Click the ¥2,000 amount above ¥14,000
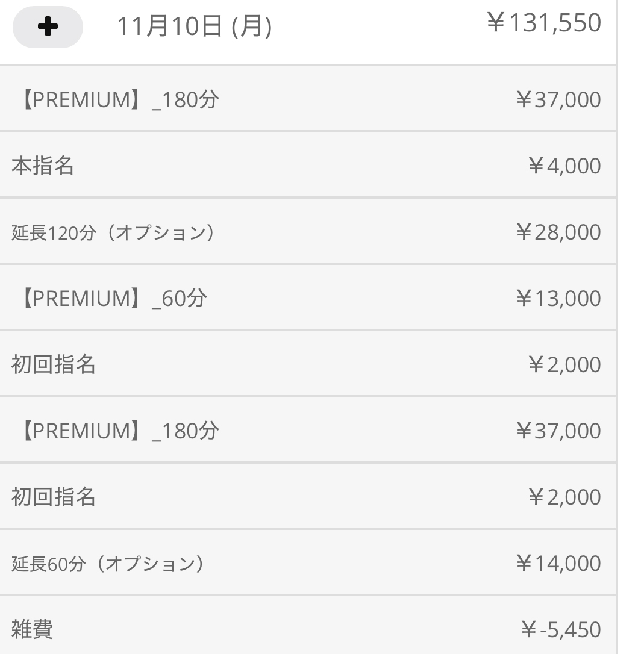644x654 pixels. 564,497
